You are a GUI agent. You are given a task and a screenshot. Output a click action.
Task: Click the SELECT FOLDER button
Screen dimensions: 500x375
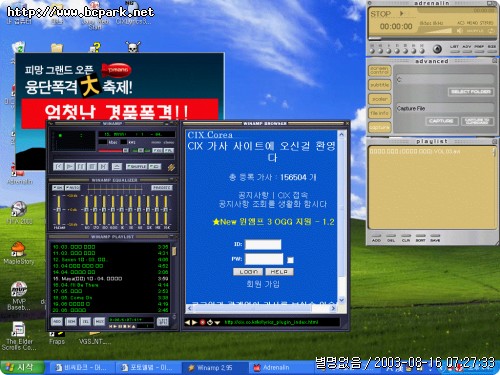click(471, 92)
